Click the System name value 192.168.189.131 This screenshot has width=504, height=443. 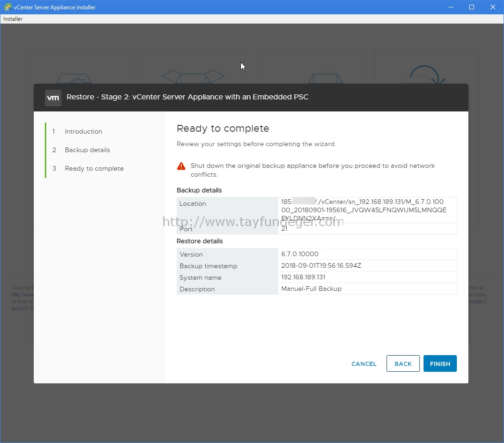coord(303,277)
